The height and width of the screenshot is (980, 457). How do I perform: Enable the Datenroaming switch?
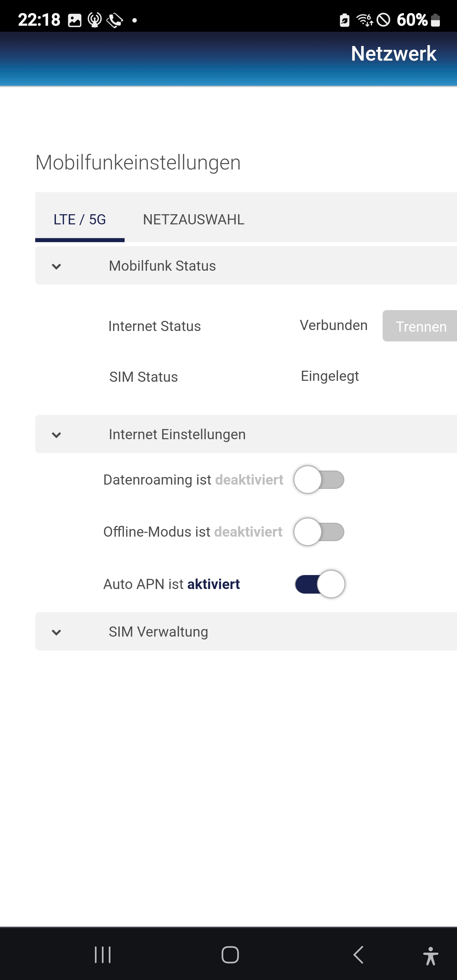[319, 480]
